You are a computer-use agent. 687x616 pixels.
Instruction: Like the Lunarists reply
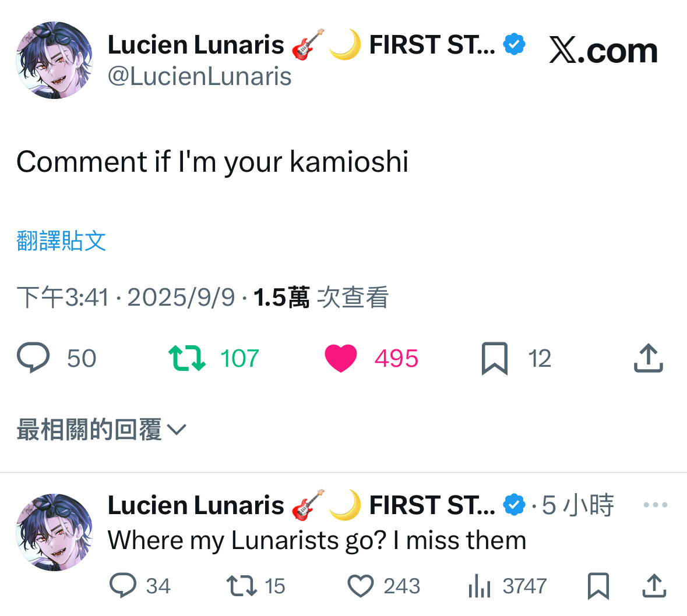tap(361, 586)
